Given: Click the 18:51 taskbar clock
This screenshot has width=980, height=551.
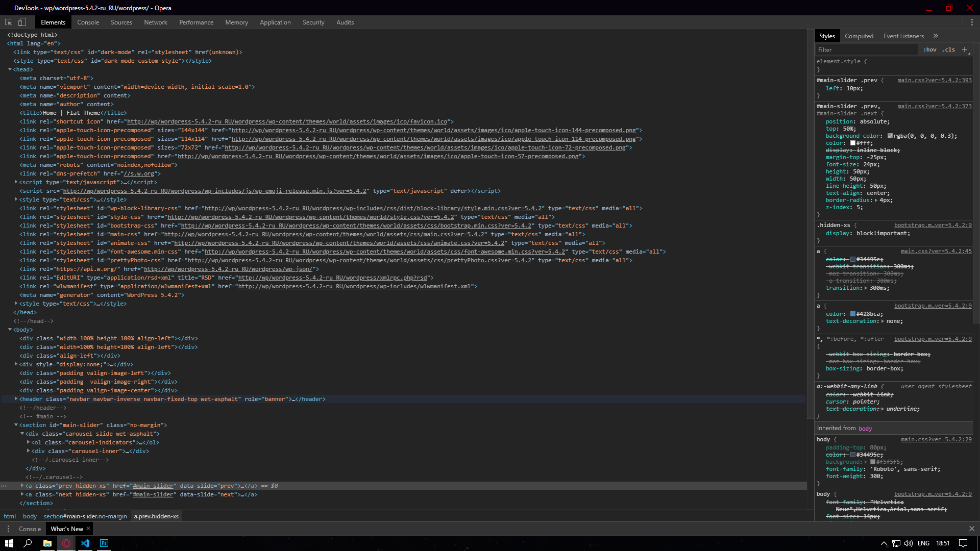Looking at the screenshot, I should 943,543.
